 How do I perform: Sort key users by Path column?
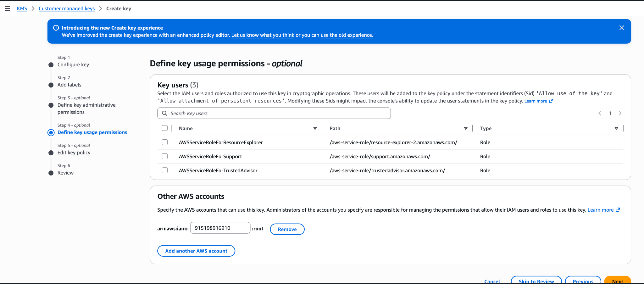466,128
